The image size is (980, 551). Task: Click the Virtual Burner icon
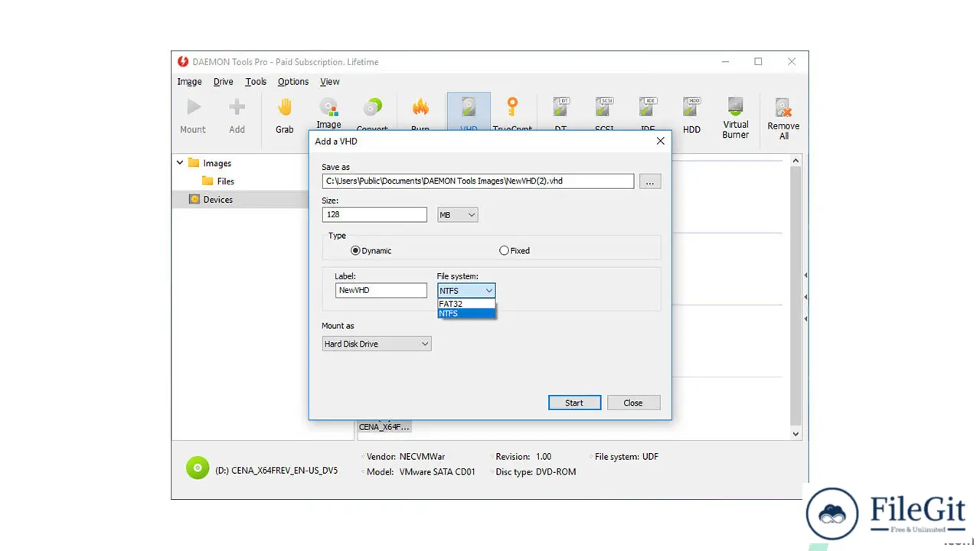coord(736,106)
